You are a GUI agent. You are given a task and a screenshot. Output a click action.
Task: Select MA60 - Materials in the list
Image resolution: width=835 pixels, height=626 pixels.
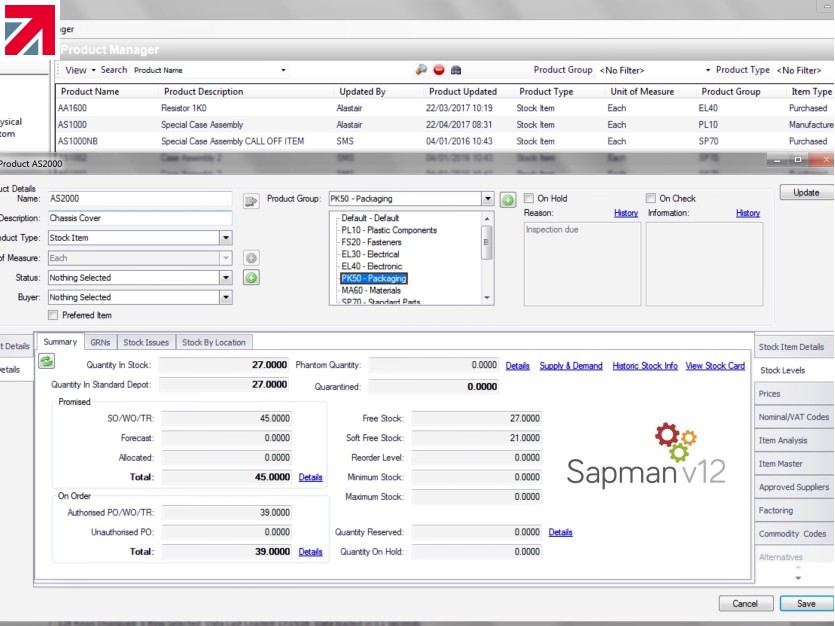pyautogui.click(x=371, y=291)
